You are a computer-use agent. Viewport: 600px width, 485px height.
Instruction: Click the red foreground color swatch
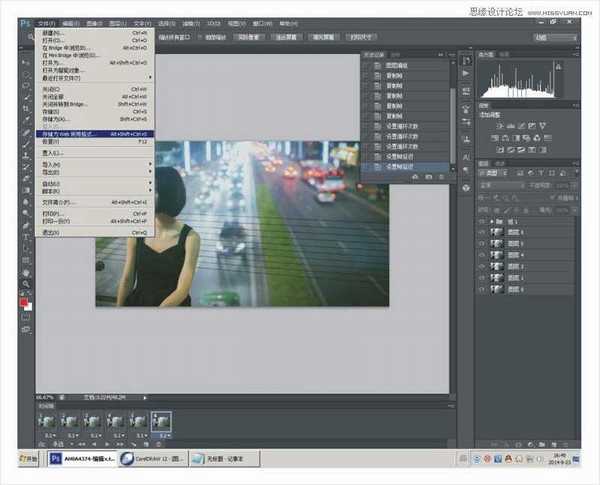click(x=25, y=303)
